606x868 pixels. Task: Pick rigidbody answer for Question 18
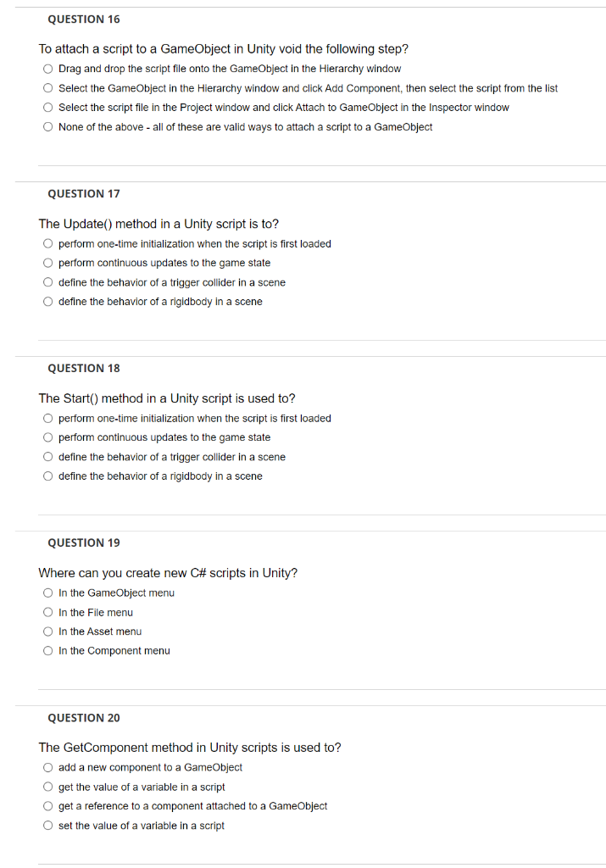click(48, 476)
